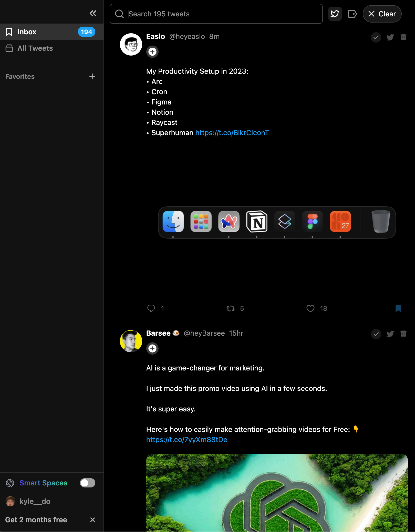The width and height of the screenshot is (415, 532).
Task: Dismiss the Get 2 months free banner
Action: click(93, 520)
